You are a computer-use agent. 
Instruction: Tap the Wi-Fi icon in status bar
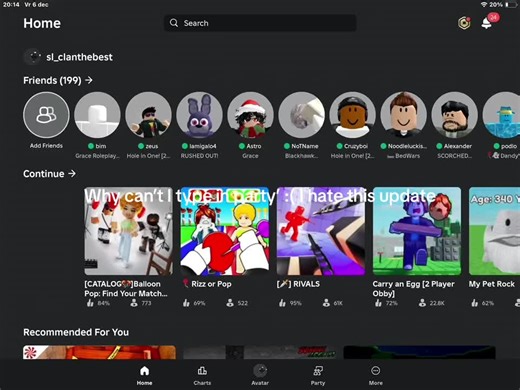(484, 5)
